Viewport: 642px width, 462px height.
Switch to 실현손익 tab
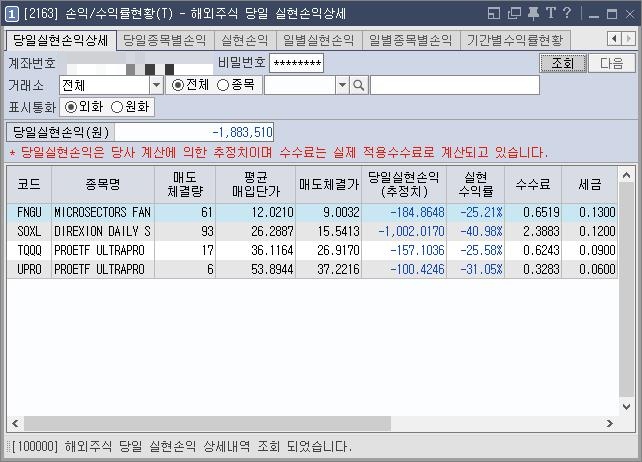click(x=244, y=40)
